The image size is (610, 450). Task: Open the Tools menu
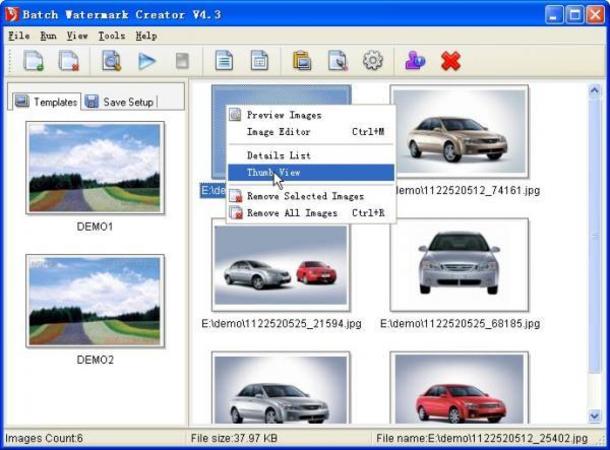(111, 36)
